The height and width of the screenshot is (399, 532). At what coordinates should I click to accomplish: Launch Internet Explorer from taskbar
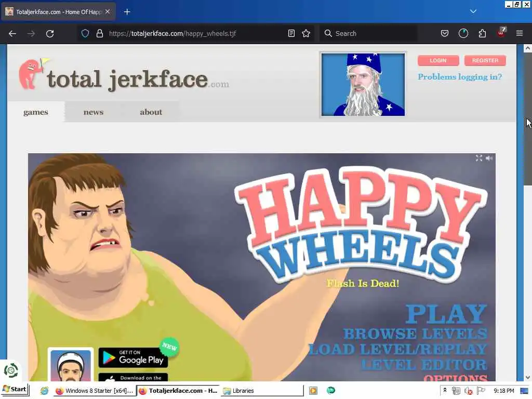coord(44,391)
